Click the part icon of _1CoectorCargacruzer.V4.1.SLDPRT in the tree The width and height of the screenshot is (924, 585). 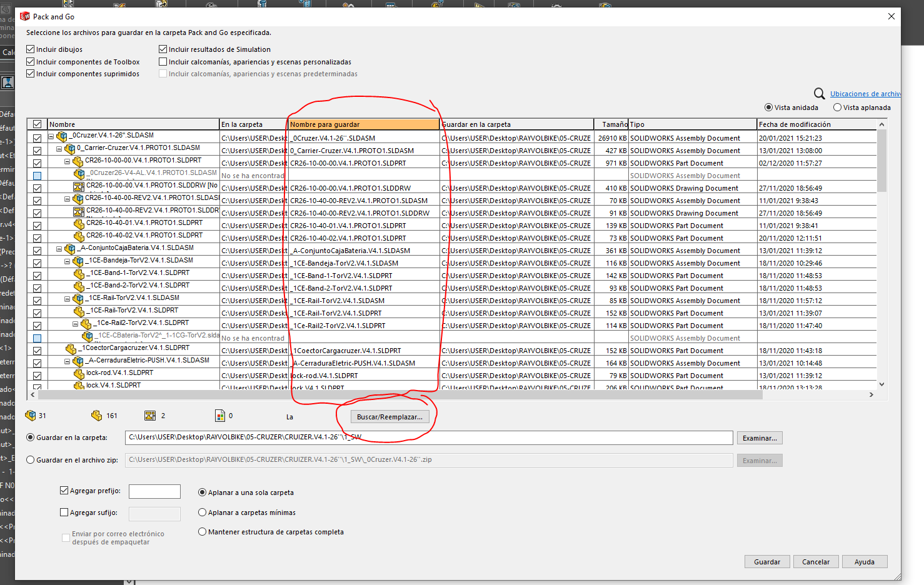click(x=71, y=348)
